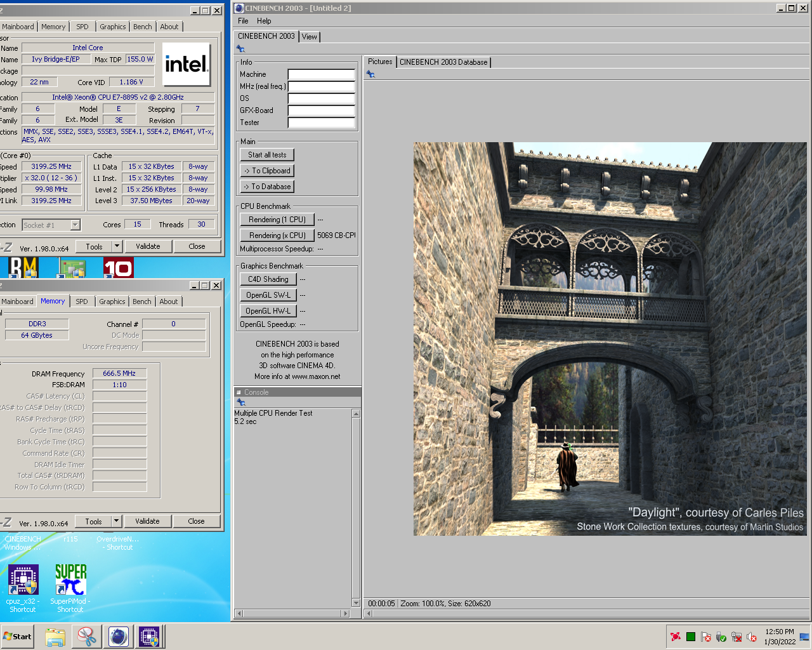Click the console vertical scrollbar down arrow
Viewport: 812px width, 650px height.
pyautogui.click(x=356, y=603)
